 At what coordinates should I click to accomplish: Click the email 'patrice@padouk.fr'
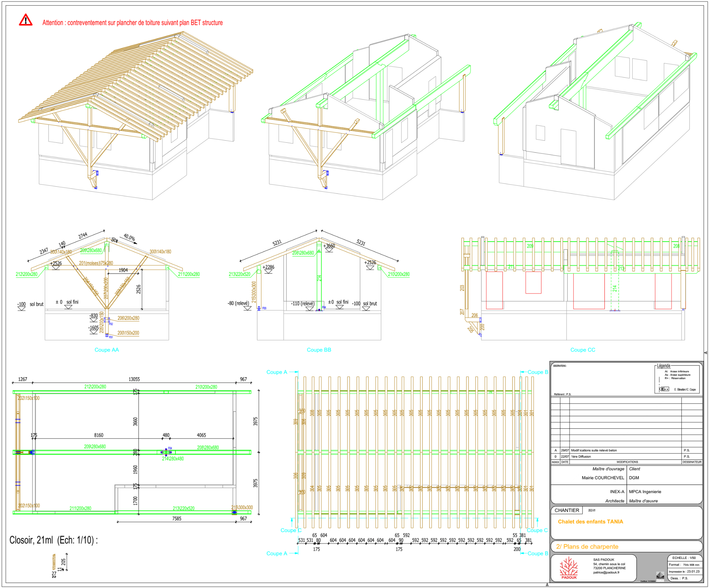click(606, 572)
